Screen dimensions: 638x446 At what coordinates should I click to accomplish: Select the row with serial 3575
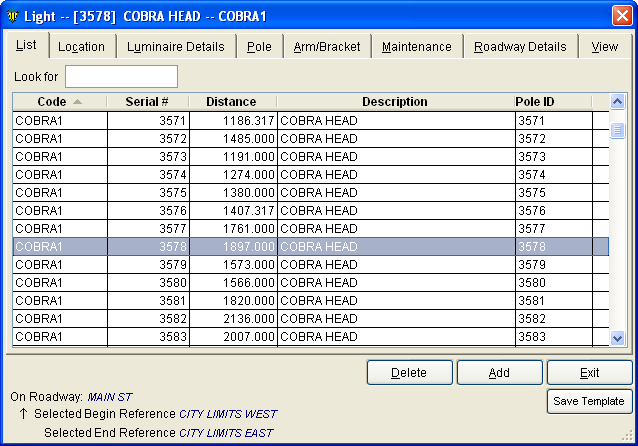tap(311, 192)
